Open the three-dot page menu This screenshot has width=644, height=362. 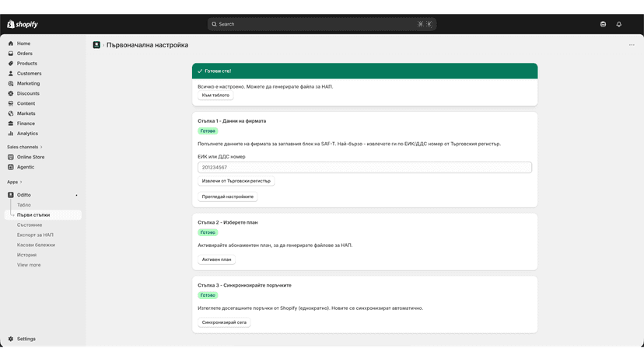point(632,45)
